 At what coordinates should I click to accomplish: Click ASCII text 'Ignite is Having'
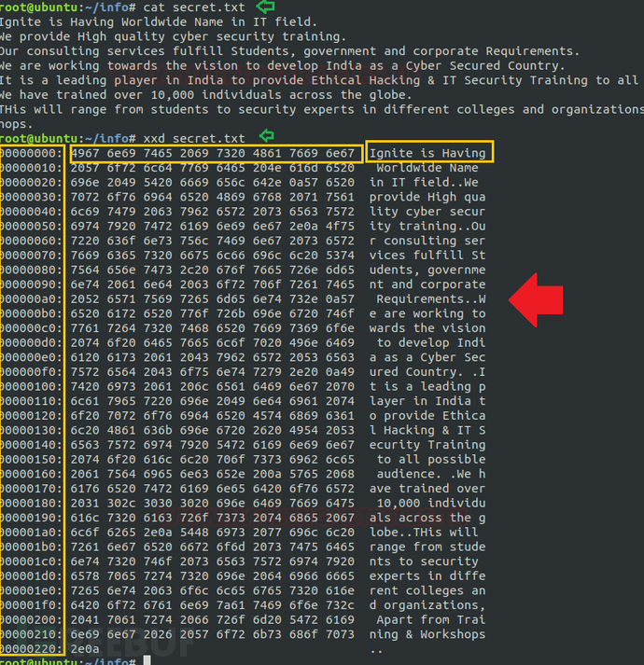click(427, 153)
